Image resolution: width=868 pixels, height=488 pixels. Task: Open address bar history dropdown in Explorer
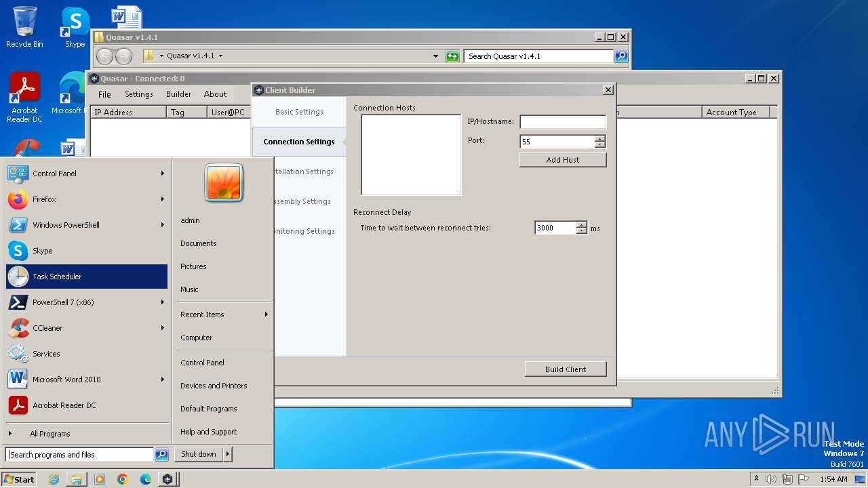pyautogui.click(x=435, y=56)
